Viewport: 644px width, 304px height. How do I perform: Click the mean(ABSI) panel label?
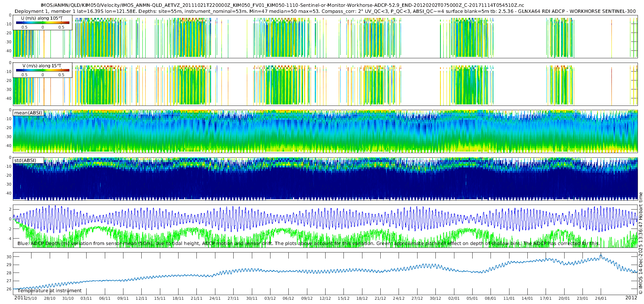coord(28,113)
